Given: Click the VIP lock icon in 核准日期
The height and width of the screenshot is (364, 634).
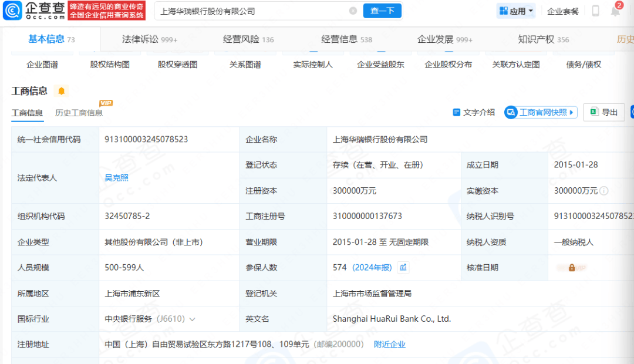Looking at the screenshot, I should [x=571, y=268].
